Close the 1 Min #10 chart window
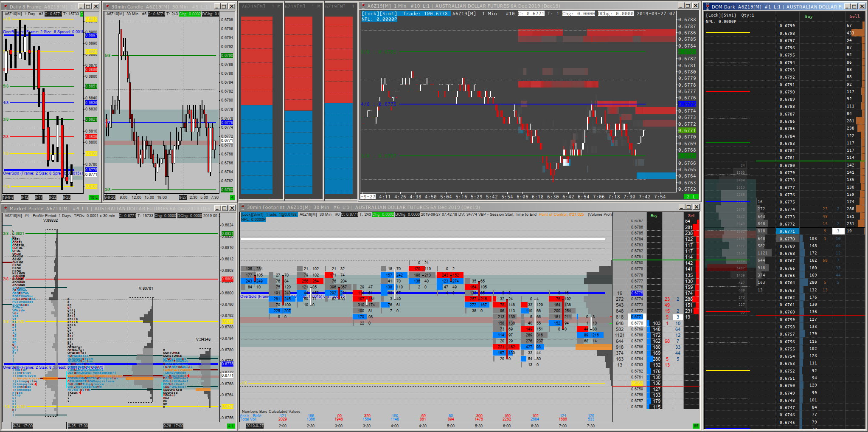This screenshot has width=868, height=432. [696, 6]
